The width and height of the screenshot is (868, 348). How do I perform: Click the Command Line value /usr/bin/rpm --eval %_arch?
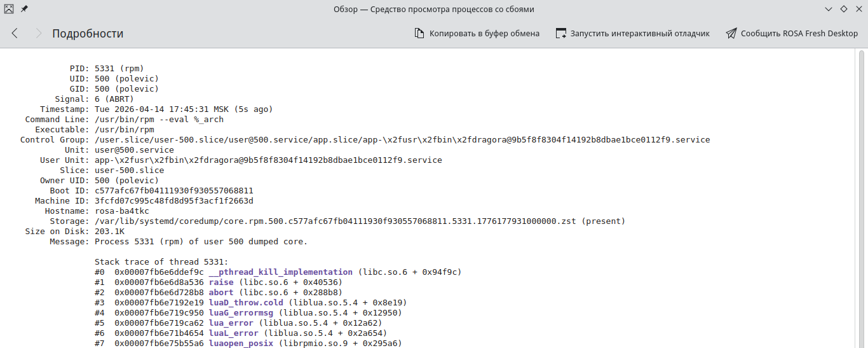159,119
